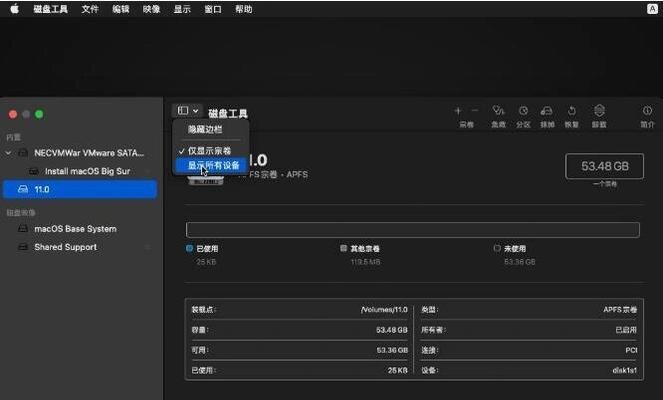Screen dimensions: 663x400
Task: Click the disk1s1 device value
Action: [625, 370]
